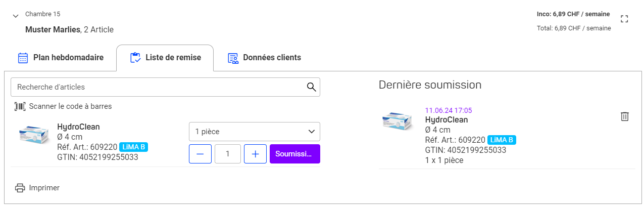The image size is (644, 205).
Task: Submit article with purple Soumissi… button
Action: [x=295, y=154]
